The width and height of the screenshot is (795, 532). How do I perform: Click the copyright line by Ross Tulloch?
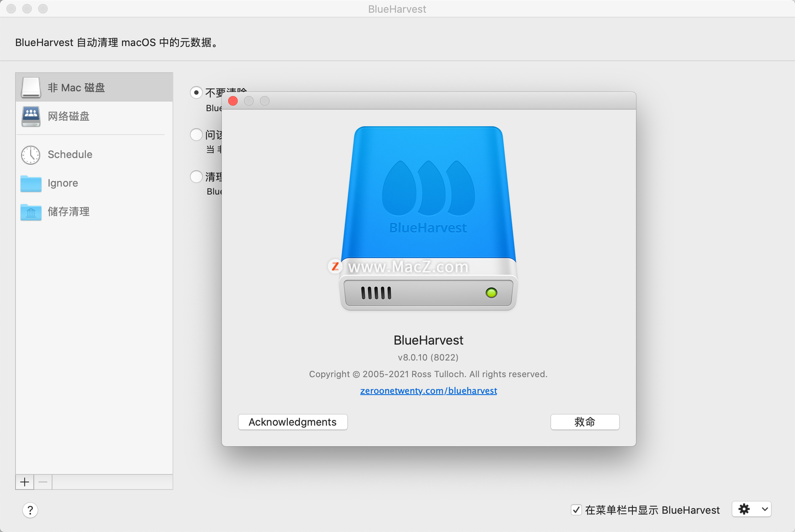(x=428, y=374)
